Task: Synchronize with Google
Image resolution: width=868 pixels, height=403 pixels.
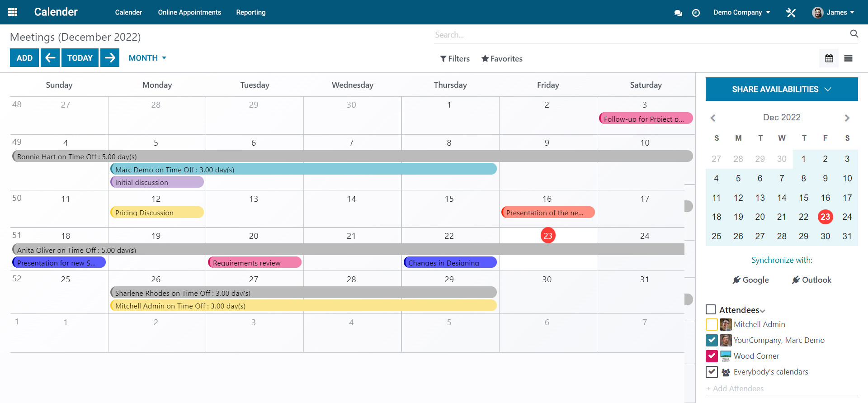Action: click(x=750, y=280)
